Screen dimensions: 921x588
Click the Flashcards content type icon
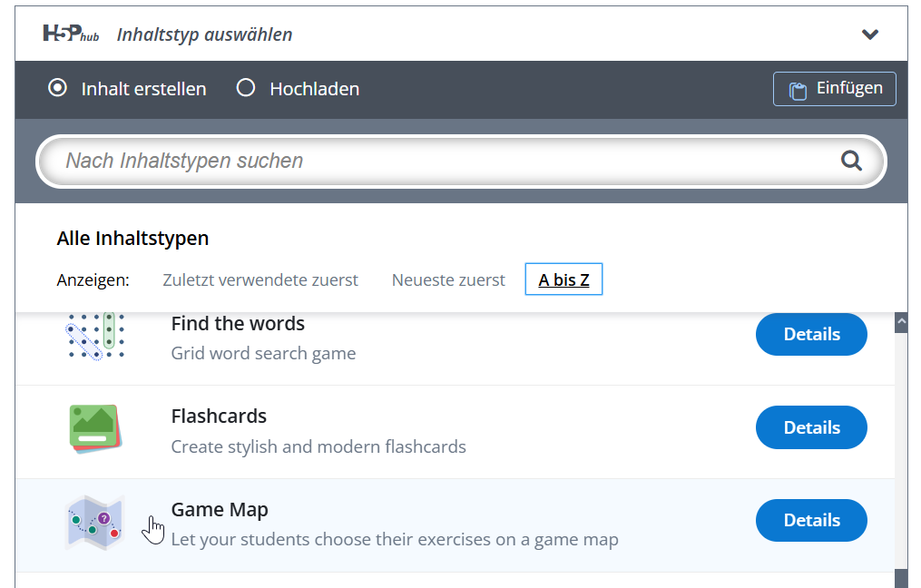pyautogui.click(x=95, y=428)
